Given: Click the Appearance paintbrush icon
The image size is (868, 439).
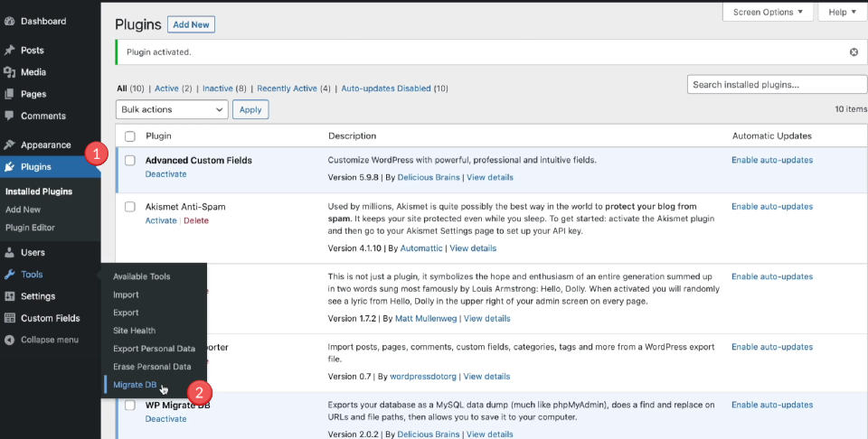Looking at the screenshot, I should pos(9,145).
